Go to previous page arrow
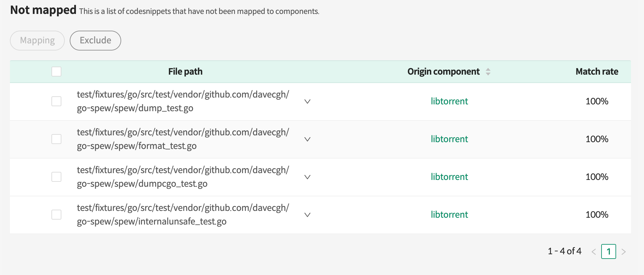 pyautogui.click(x=593, y=252)
